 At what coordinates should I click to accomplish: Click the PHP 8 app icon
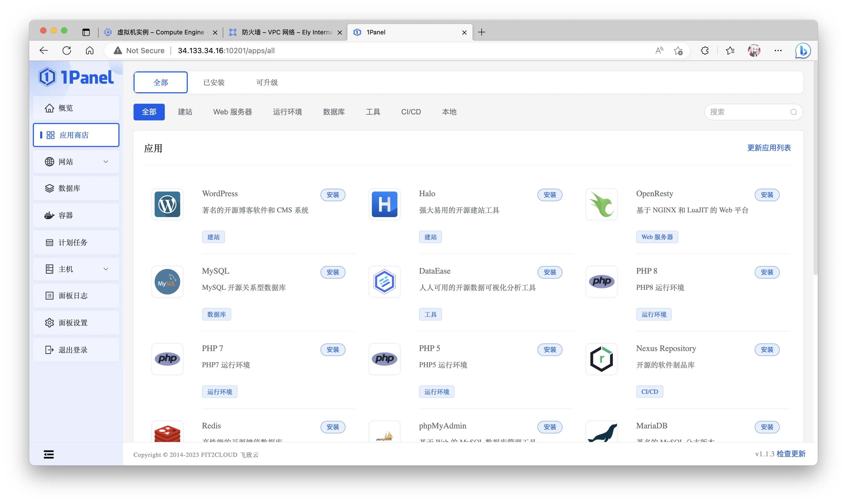pos(601,281)
